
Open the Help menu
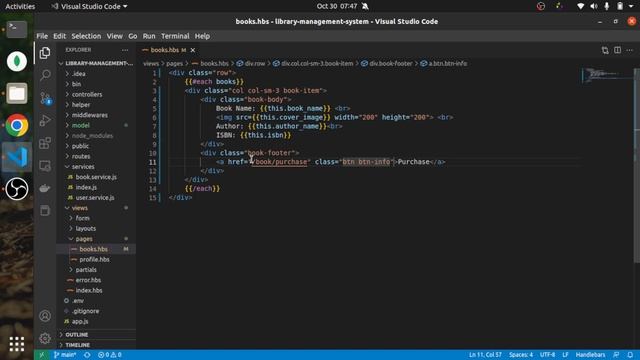(202, 36)
